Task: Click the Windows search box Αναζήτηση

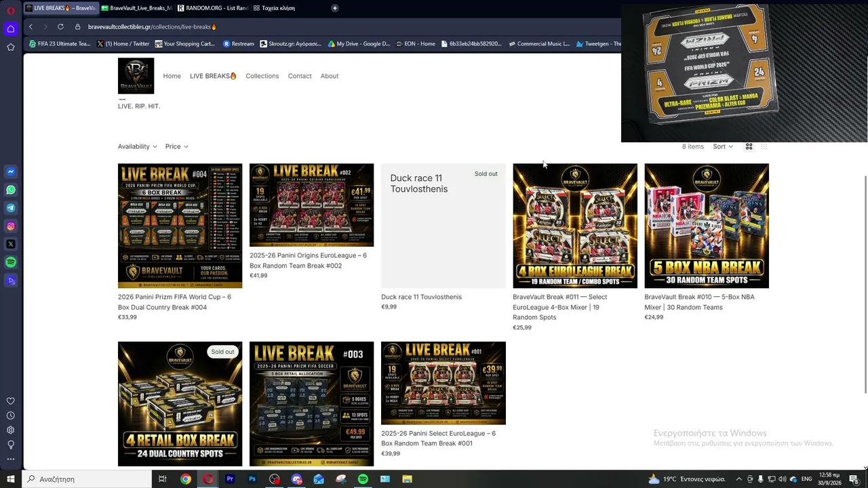Action: (87, 479)
